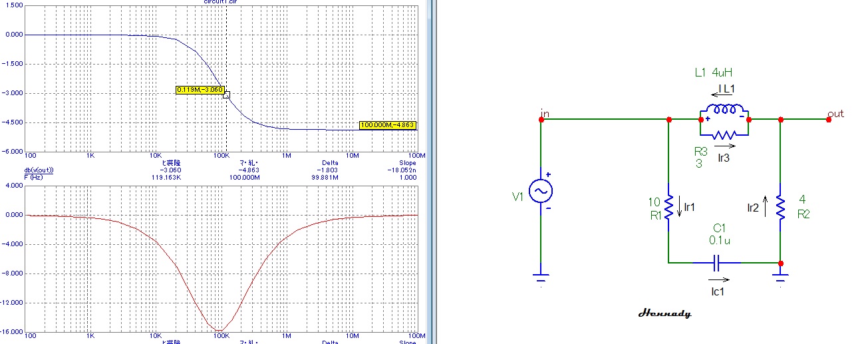Click the 'I L1' current arrow label
The width and height of the screenshot is (868, 344).
click(x=726, y=88)
